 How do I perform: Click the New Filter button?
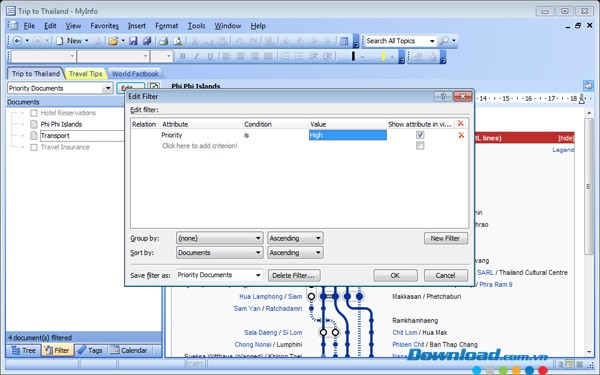pos(445,238)
